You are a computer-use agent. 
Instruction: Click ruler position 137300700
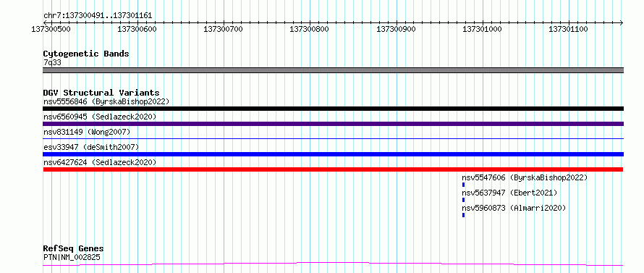tap(224, 29)
